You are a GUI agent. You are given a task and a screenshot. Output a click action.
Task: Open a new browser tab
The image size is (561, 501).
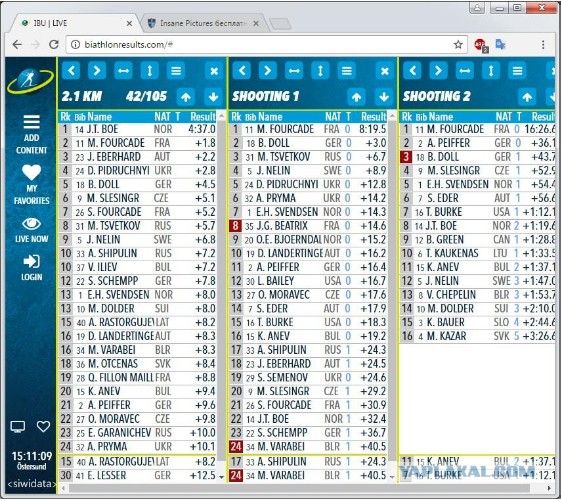(x=280, y=24)
